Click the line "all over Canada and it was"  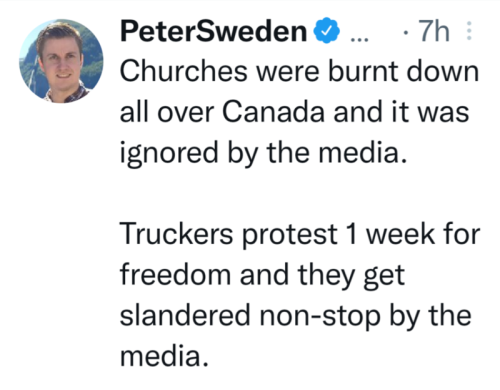point(294,111)
